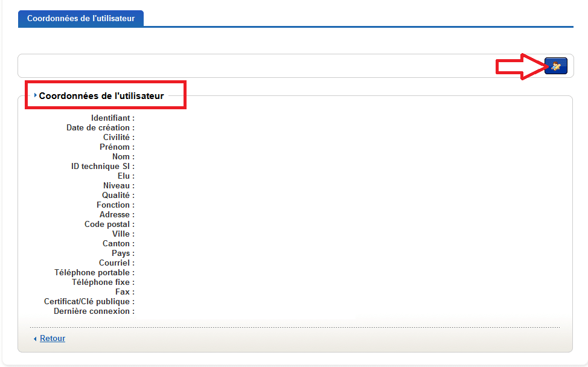Click the Coordonnées de l'utilisateur section heading
Image resolution: width=588 pixels, height=367 pixels.
click(x=101, y=96)
